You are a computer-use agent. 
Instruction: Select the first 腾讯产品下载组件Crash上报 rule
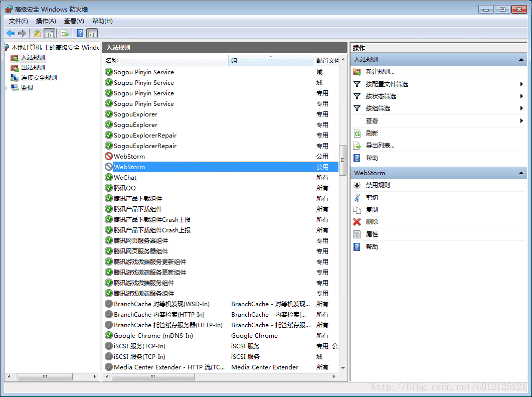point(221,219)
